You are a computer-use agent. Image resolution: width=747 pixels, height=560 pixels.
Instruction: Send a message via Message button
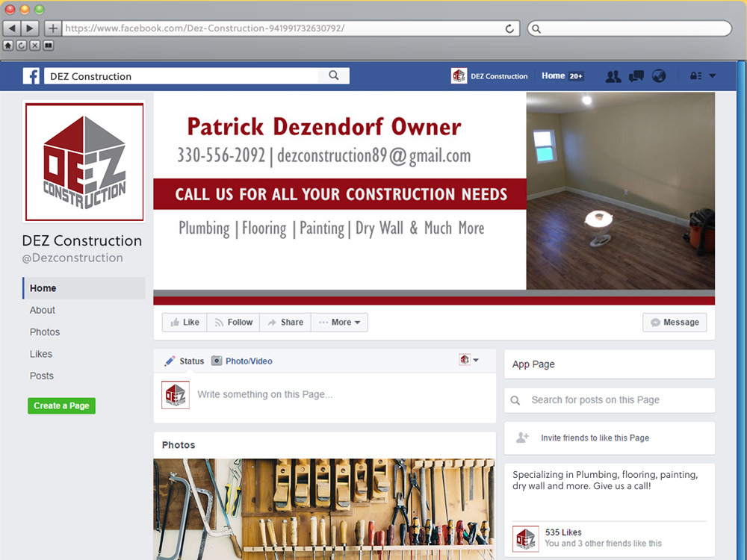(x=675, y=323)
